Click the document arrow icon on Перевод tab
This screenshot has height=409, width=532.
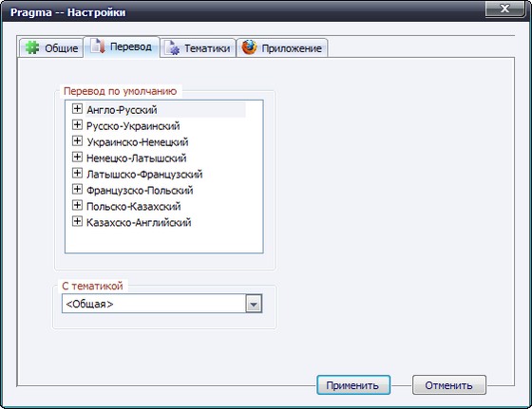click(98, 46)
